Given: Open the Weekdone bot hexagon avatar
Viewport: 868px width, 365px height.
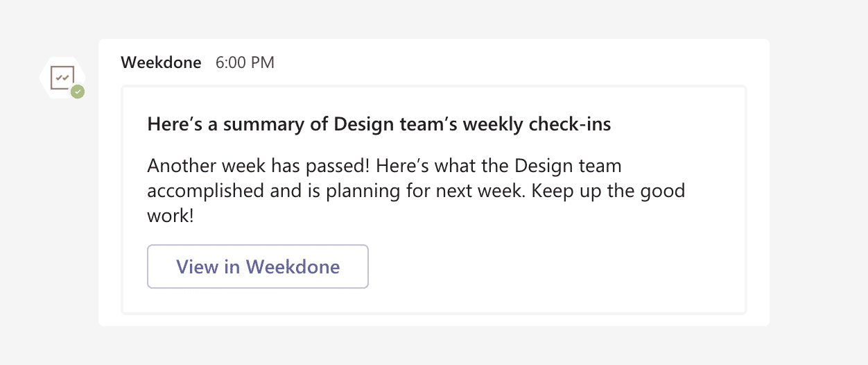Looking at the screenshot, I should coord(62,77).
